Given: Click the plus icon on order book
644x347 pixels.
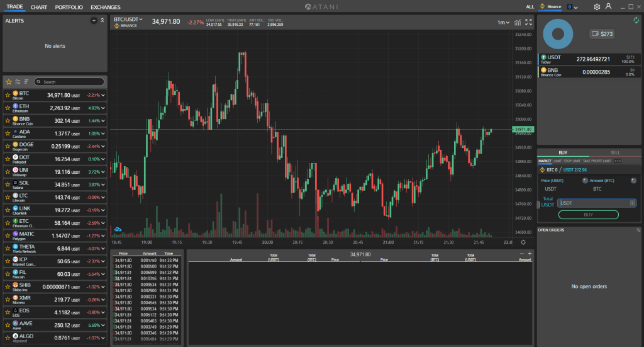Looking at the screenshot, I should pos(530,254).
